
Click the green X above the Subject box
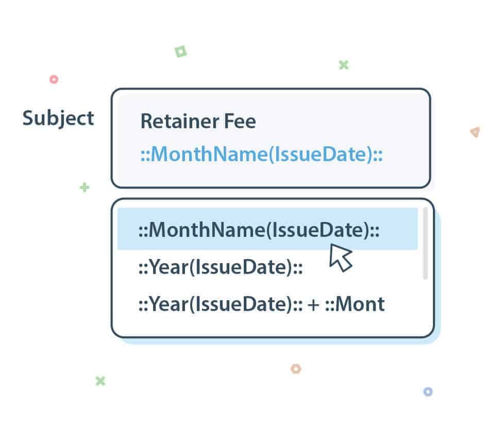(x=344, y=65)
